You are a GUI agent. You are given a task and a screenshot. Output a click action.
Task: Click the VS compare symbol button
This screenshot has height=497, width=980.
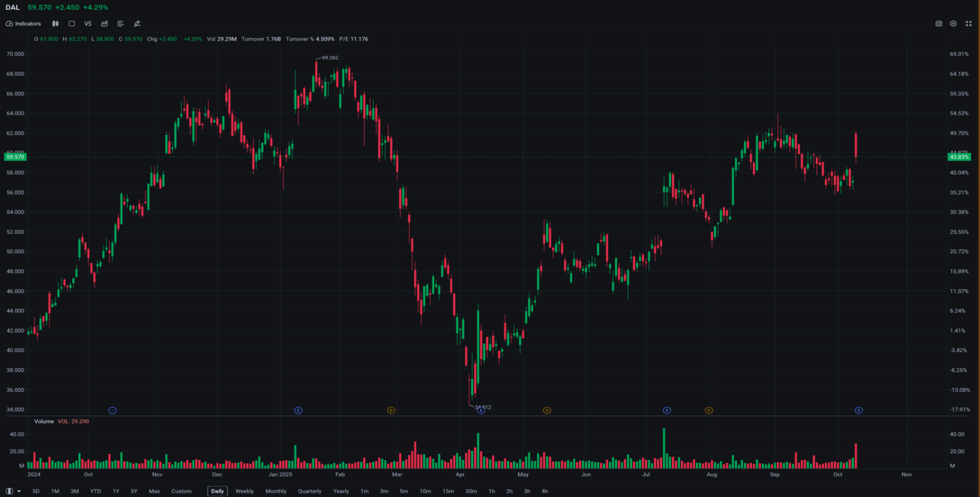tap(88, 24)
